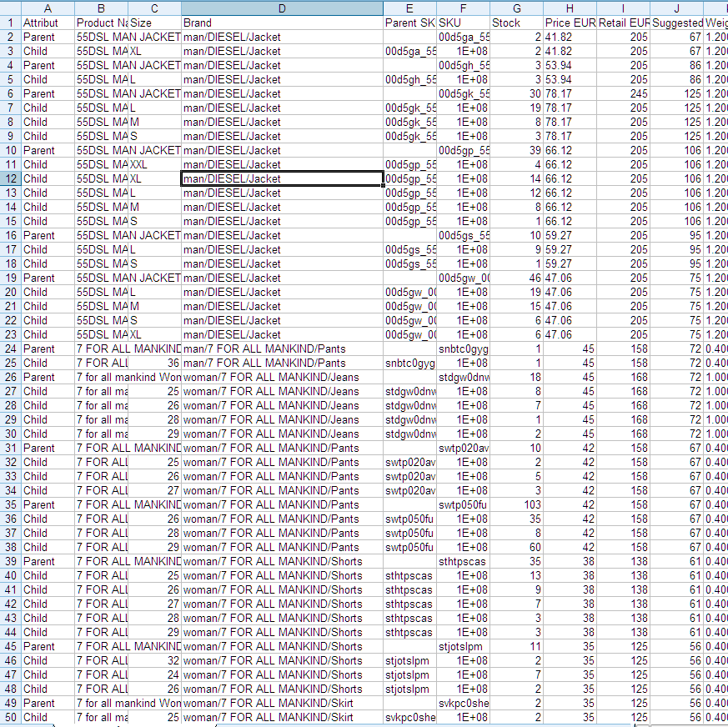This screenshot has width=728, height=727.
Task: Select column C header
Action: point(154,8)
